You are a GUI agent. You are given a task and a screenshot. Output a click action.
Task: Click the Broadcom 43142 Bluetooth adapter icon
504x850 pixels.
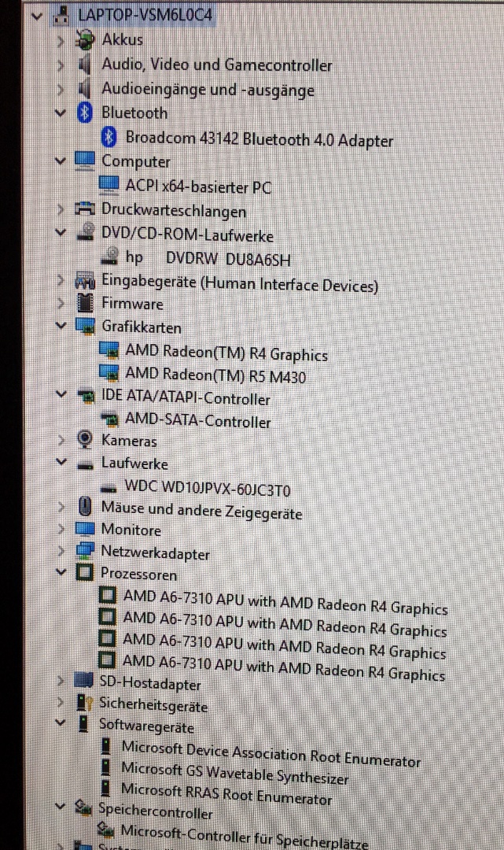click(109, 137)
